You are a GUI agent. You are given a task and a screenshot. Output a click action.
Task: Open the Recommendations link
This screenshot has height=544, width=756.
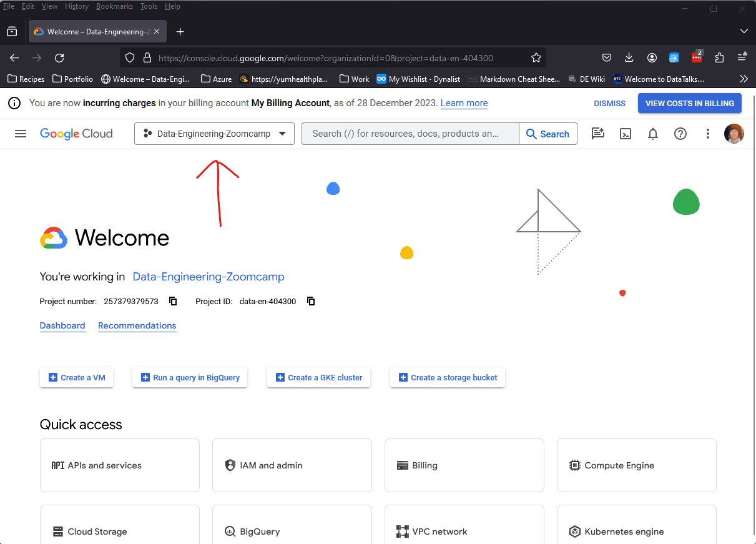coord(137,325)
